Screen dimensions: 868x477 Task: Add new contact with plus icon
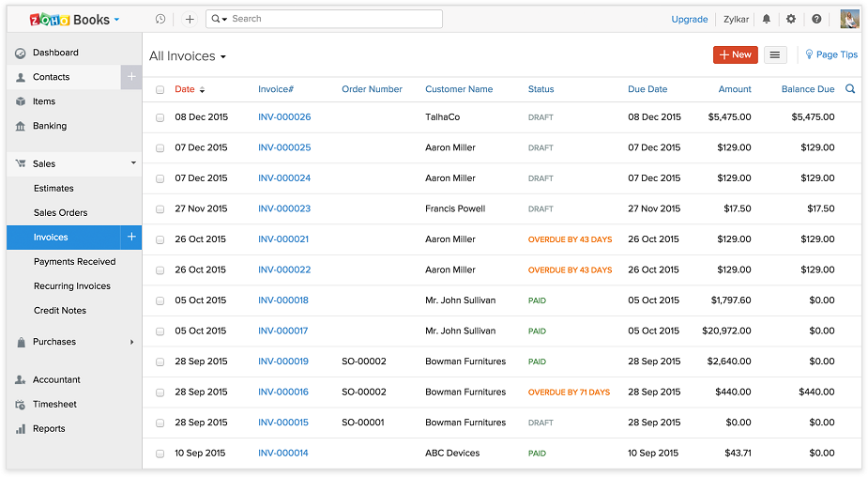(131, 76)
